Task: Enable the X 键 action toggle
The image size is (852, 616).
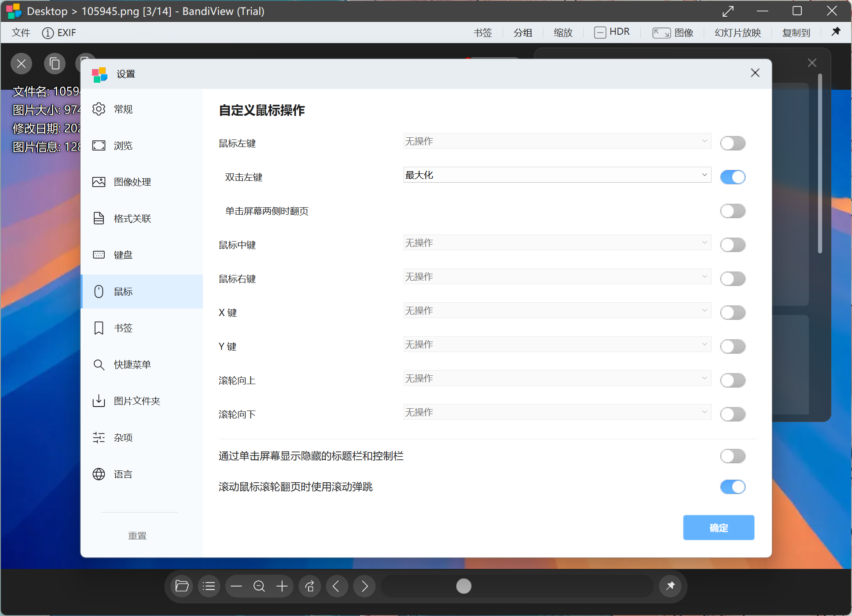Action: [733, 313]
